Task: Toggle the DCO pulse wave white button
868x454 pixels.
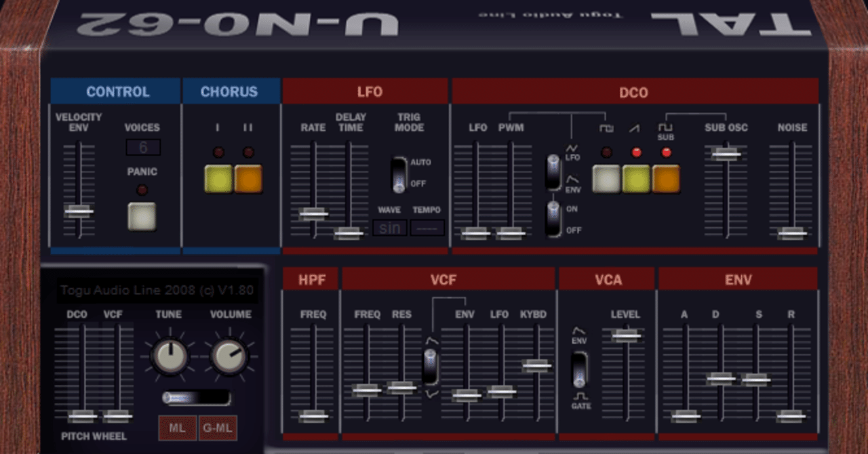Action: [606, 179]
